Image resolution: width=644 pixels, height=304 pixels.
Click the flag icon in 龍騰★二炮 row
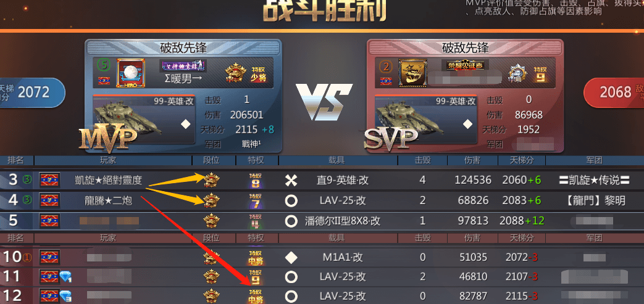click(x=49, y=200)
